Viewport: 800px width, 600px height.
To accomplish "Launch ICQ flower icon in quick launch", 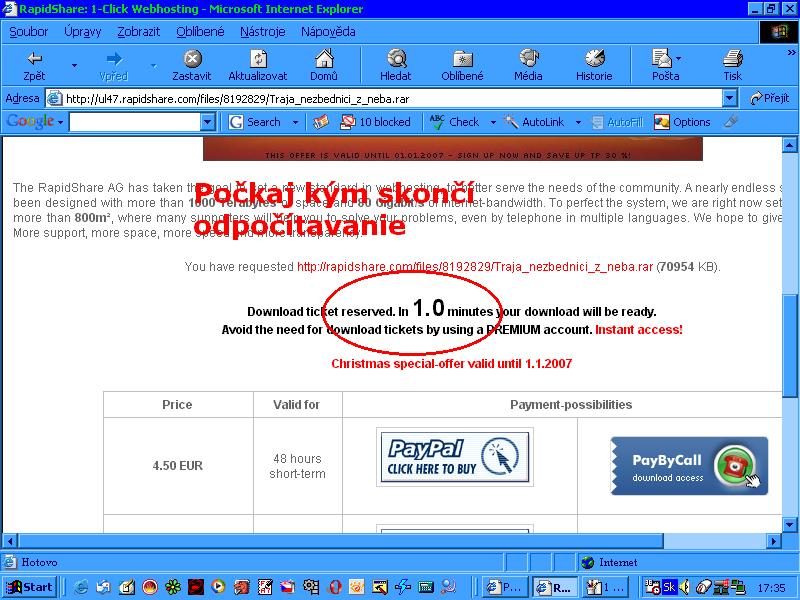I will pos(173,587).
